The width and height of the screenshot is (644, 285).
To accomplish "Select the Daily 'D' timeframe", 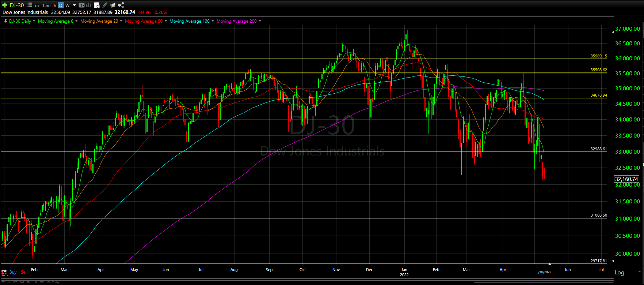I will [61, 5].
